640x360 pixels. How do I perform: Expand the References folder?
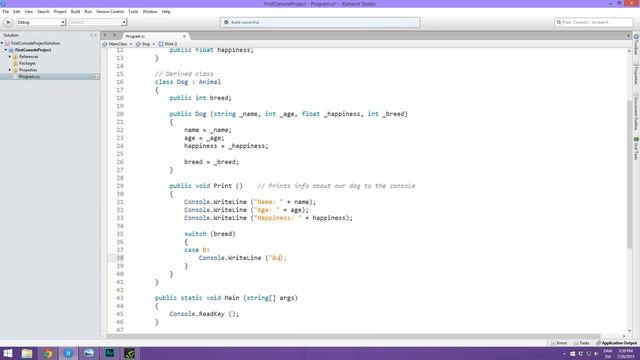click(10, 57)
